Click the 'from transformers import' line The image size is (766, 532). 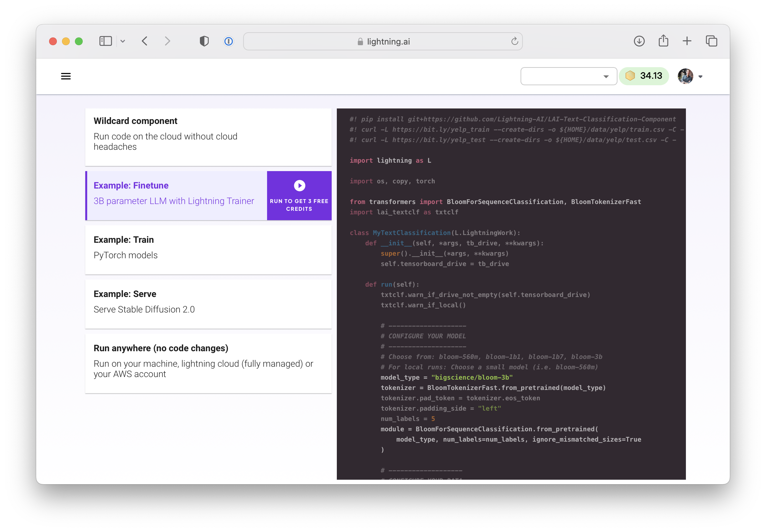pos(495,202)
